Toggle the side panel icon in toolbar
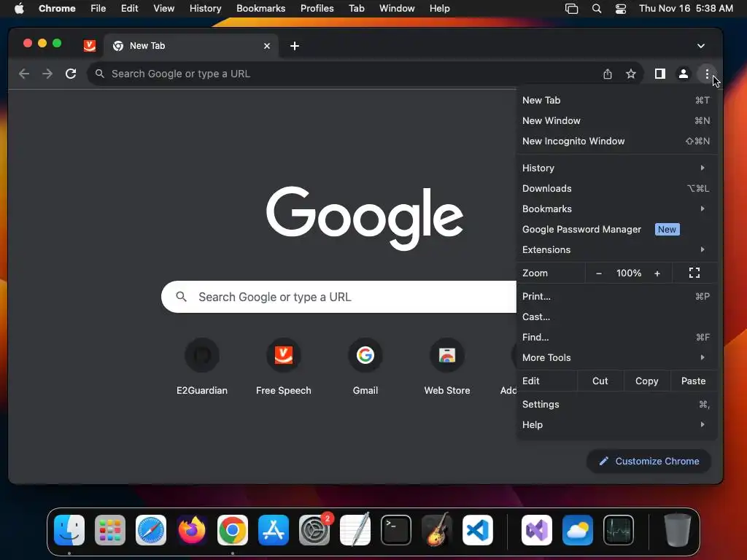The image size is (747, 560). pos(659,74)
